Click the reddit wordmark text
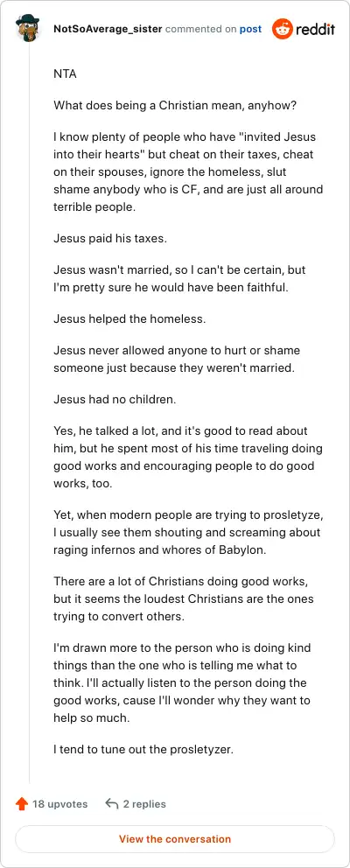Screen dimensions: 350x868 (315, 30)
